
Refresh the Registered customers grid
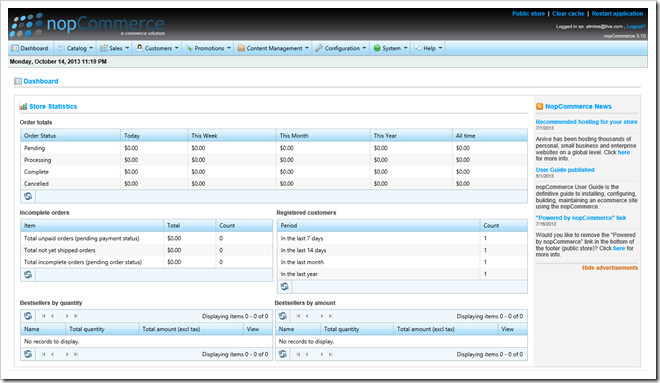pyautogui.click(x=285, y=287)
